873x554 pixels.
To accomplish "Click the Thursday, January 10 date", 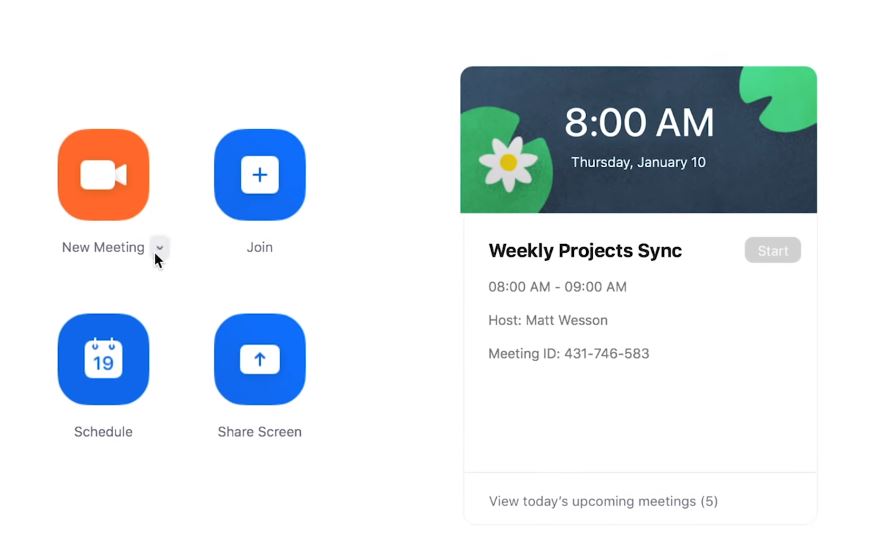I will pos(639,162).
